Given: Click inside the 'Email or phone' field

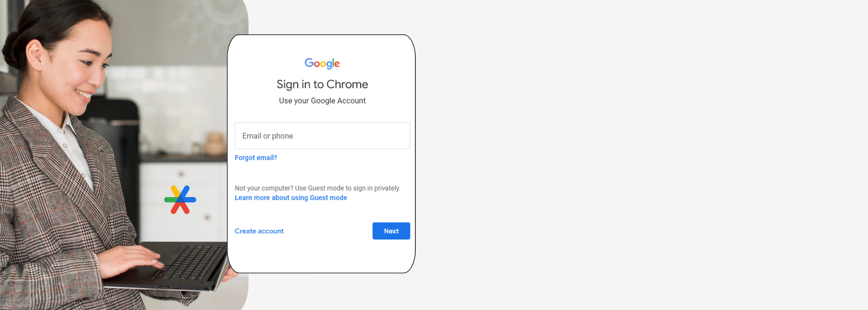Looking at the screenshot, I should [x=322, y=135].
